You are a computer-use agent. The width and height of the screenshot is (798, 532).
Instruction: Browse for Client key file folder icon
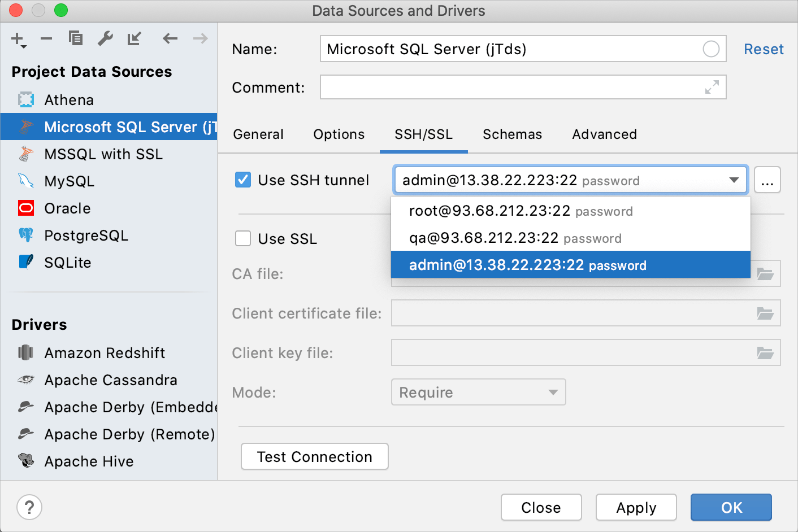pos(765,353)
